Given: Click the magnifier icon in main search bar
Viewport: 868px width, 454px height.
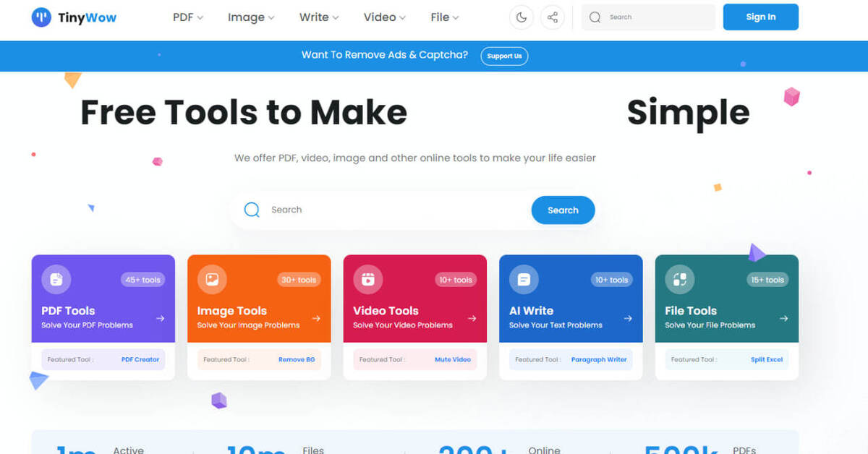Looking at the screenshot, I should pos(252,210).
